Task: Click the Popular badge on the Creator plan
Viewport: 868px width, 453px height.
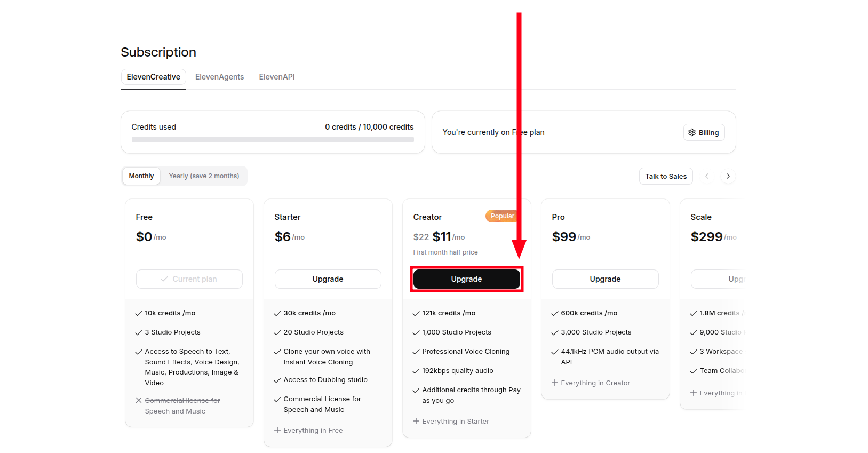Action: 502,216
